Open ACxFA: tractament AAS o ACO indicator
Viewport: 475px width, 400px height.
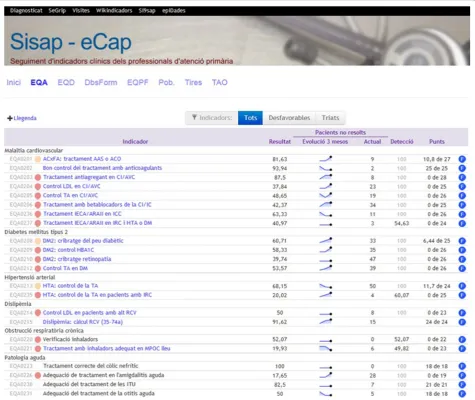pyautogui.click(x=82, y=159)
